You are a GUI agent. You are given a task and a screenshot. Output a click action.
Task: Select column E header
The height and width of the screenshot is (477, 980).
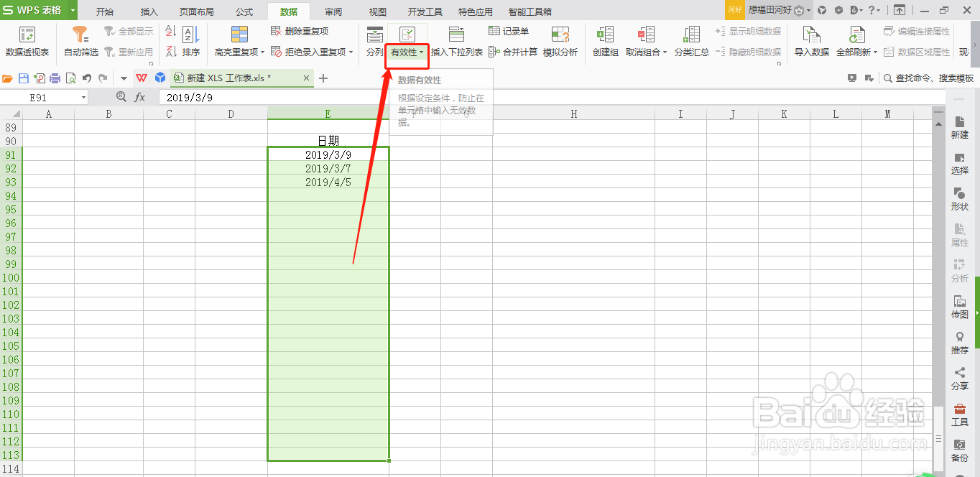click(328, 114)
